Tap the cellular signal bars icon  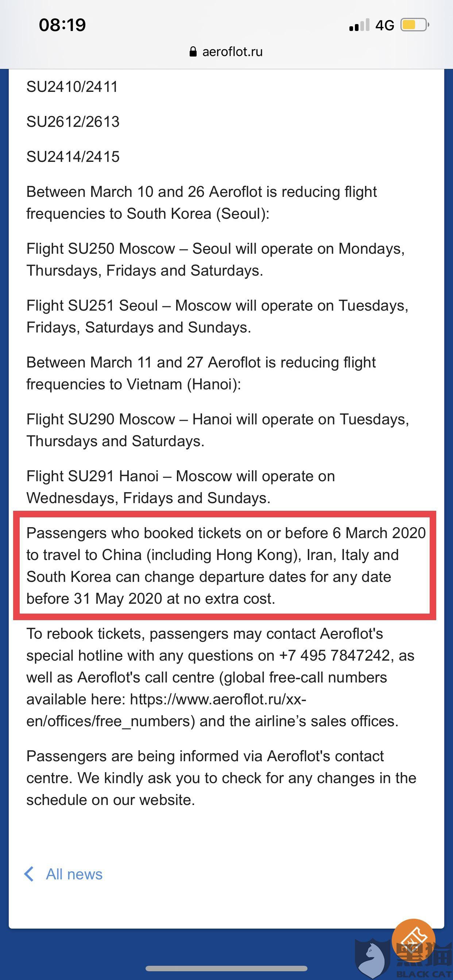click(359, 25)
